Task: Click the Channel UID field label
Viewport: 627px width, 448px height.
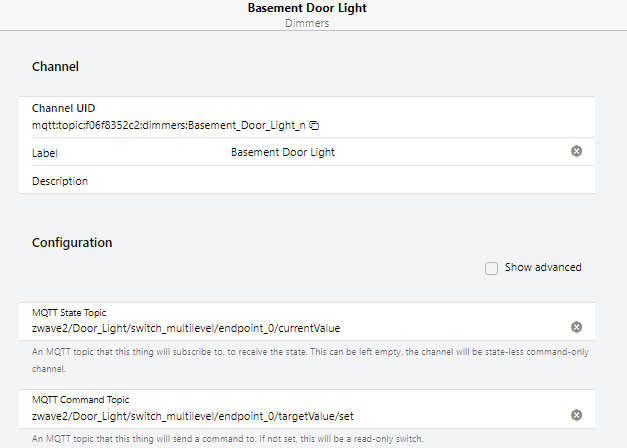Action: (63, 108)
